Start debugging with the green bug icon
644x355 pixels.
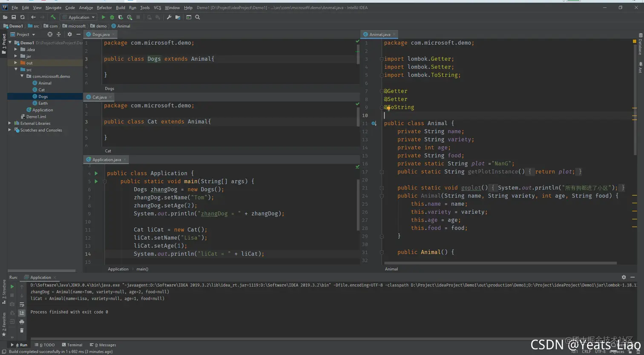coord(112,17)
